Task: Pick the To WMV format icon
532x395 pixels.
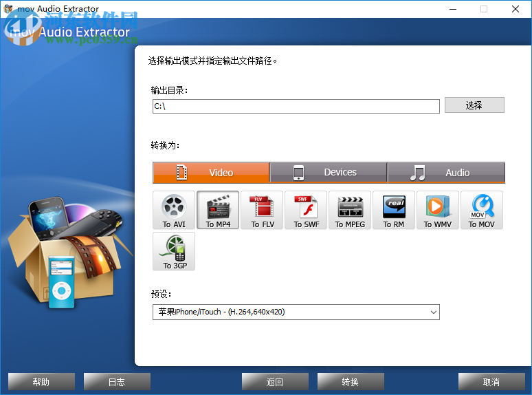Action: 438,210
